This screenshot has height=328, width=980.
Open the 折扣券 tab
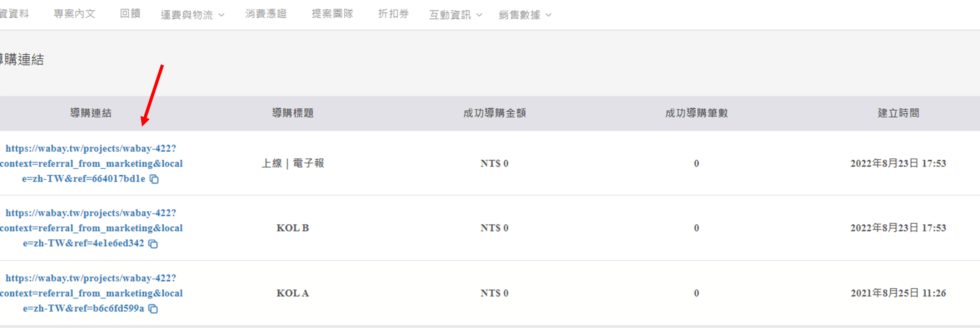393,14
